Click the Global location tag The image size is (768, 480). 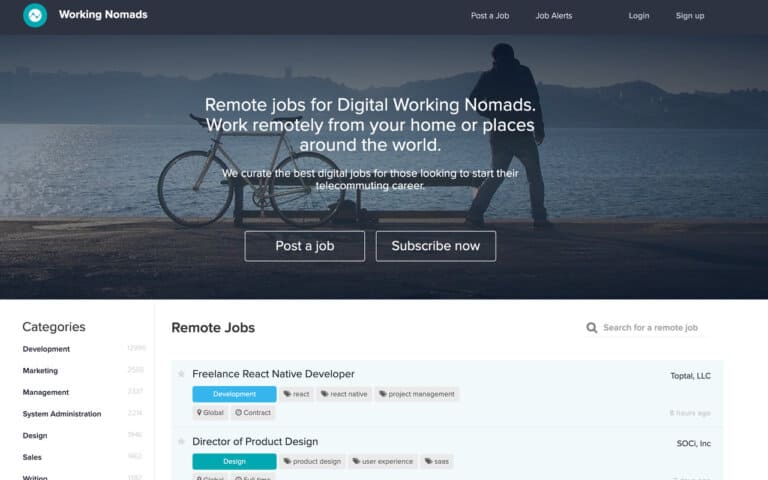(211, 412)
